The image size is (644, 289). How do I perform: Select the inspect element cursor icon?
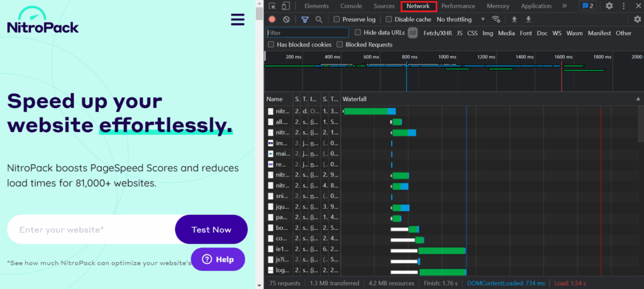(x=272, y=6)
